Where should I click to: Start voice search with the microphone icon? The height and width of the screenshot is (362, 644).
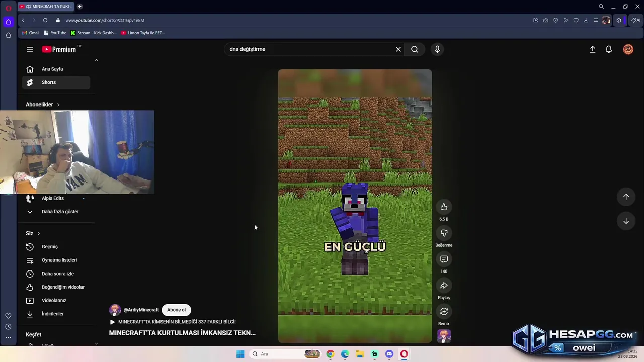pos(437,49)
